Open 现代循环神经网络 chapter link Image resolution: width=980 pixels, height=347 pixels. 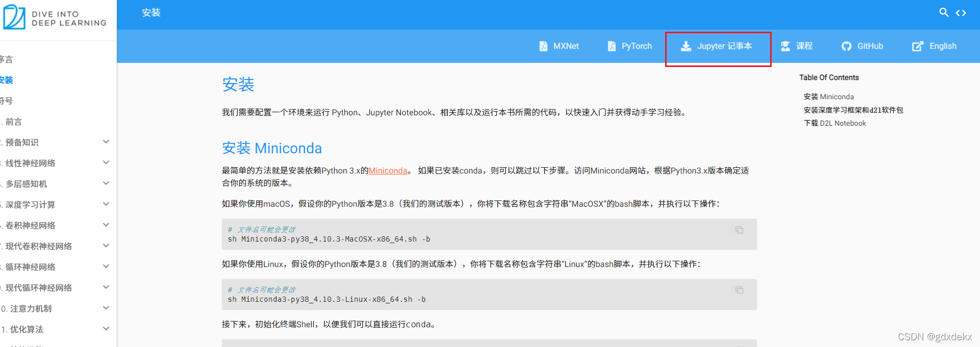[x=36, y=288]
